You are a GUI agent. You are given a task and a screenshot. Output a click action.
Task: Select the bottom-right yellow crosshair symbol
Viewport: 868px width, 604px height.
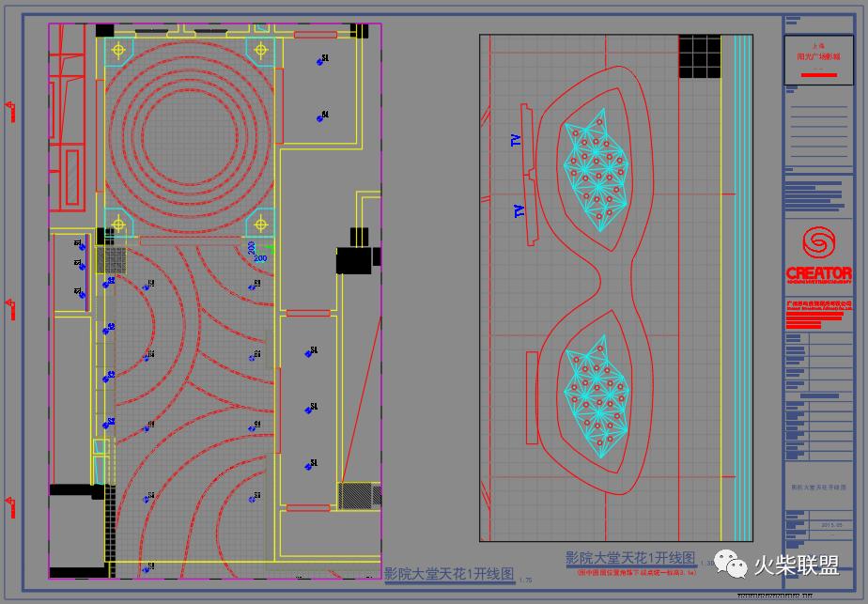point(261,225)
